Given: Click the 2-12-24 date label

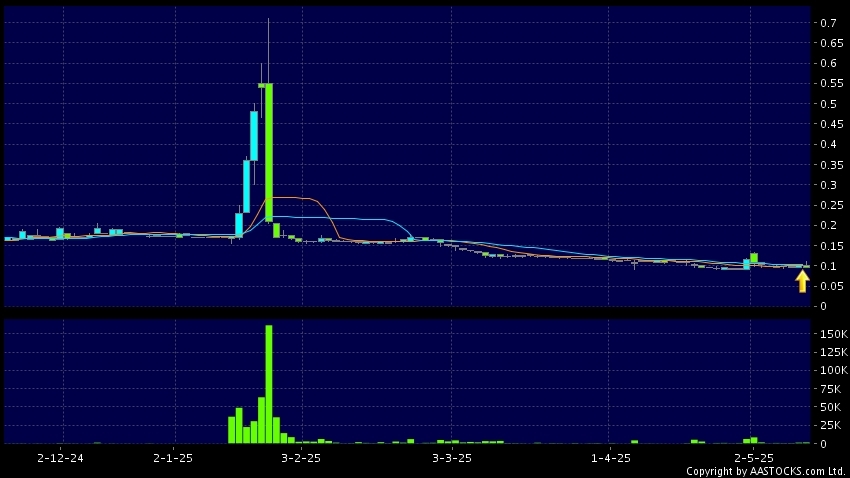Looking at the screenshot, I should pyautogui.click(x=60, y=458).
